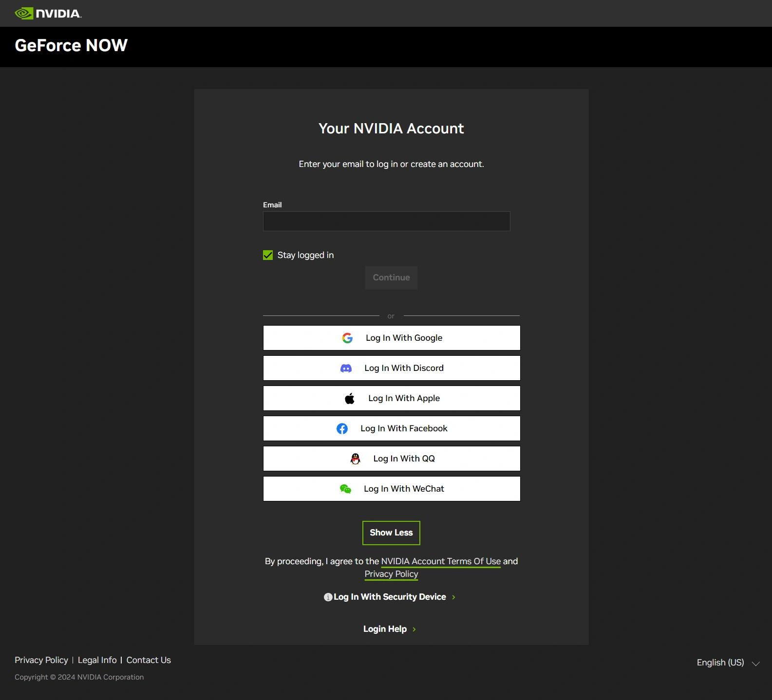Click the Apple logo icon
772x700 pixels.
(x=350, y=399)
